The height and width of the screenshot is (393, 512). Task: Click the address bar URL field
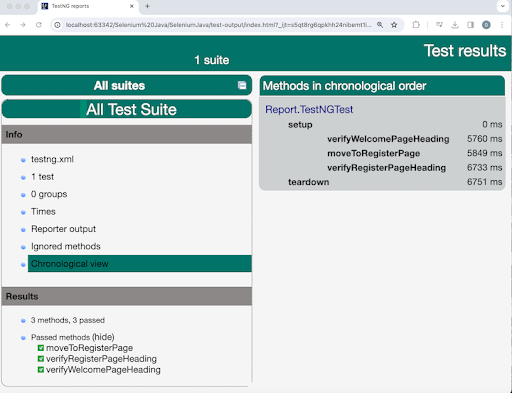(x=218, y=25)
